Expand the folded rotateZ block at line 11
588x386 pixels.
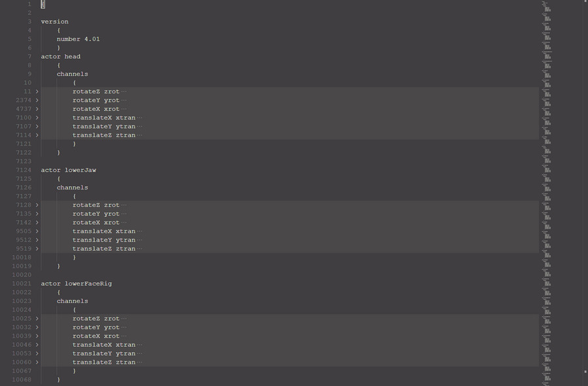pyautogui.click(x=37, y=91)
